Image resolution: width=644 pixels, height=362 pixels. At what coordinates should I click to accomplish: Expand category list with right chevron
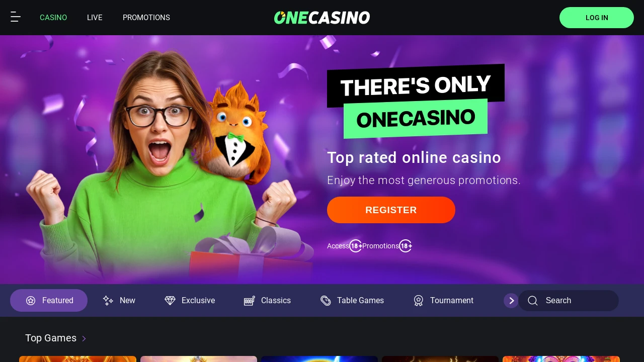pos(511,301)
